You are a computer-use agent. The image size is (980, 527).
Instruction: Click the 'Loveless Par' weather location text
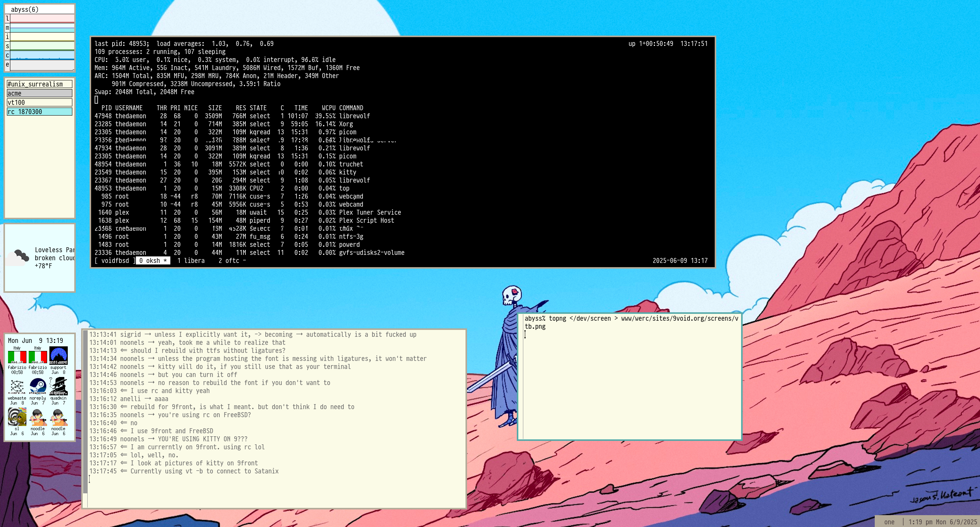click(54, 250)
